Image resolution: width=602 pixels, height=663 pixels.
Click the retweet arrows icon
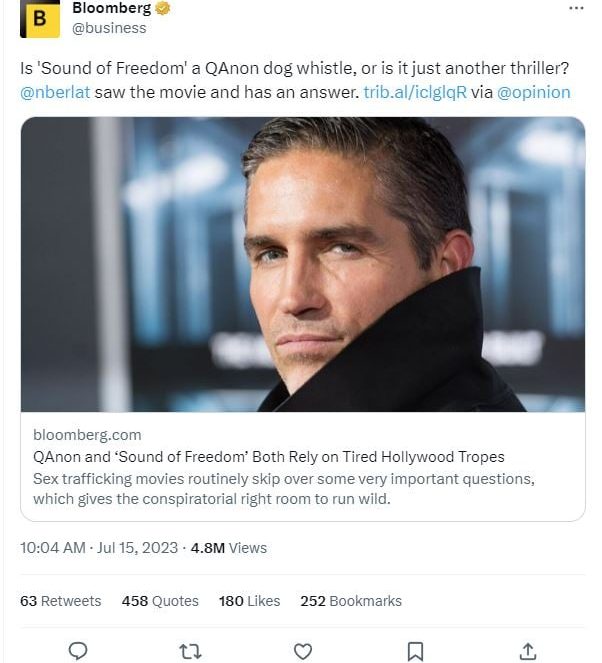[x=190, y=651]
